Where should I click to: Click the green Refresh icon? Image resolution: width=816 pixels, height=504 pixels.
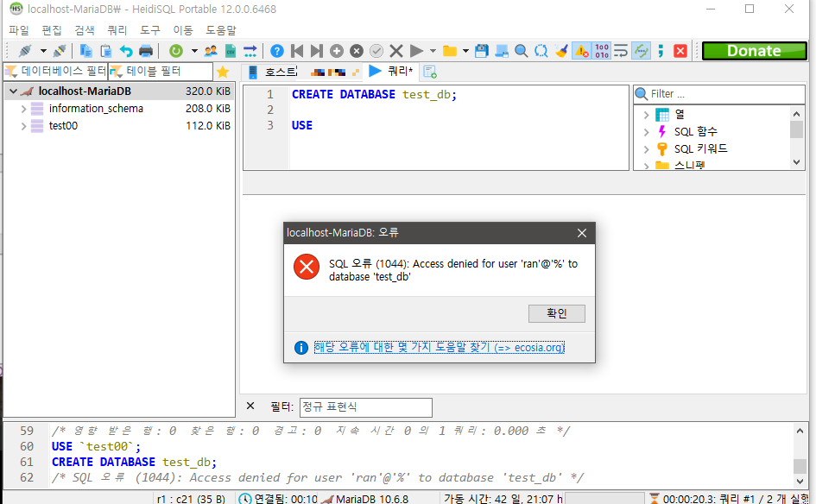point(176,51)
